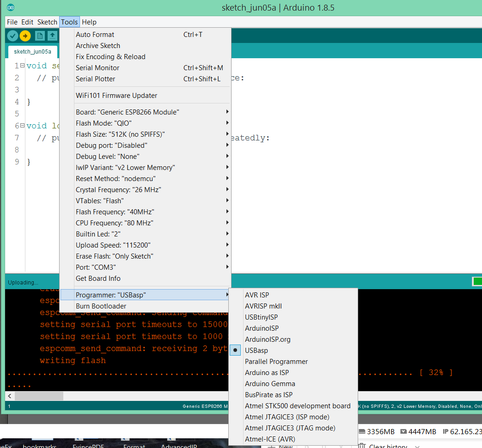Screen dimensions: 482x448
Task: Click the green upload progress bar
Action: (x=477, y=281)
